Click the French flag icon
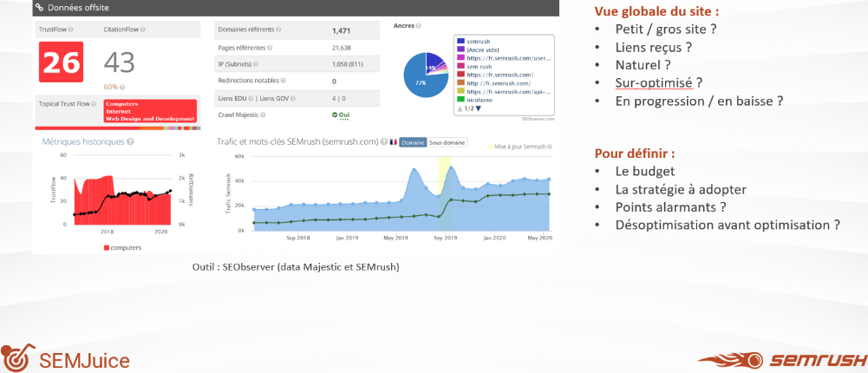Viewport: 868px width, 373px height. (x=393, y=142)
